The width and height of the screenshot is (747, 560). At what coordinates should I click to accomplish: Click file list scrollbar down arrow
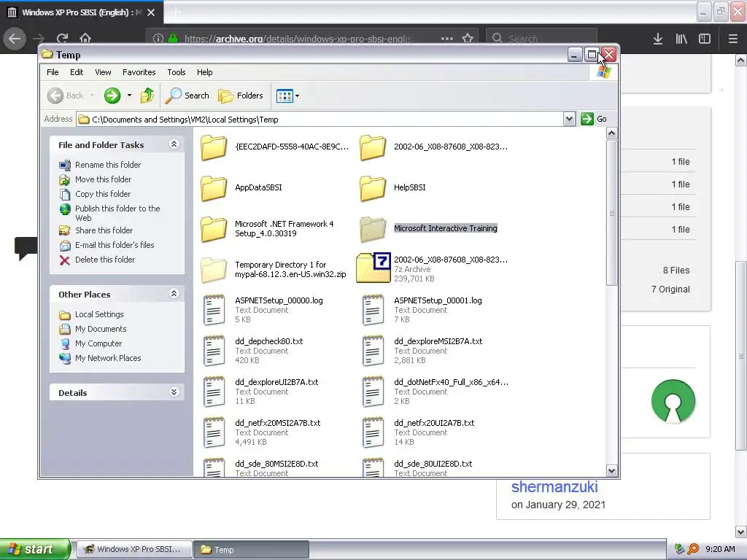coord(612,471)
